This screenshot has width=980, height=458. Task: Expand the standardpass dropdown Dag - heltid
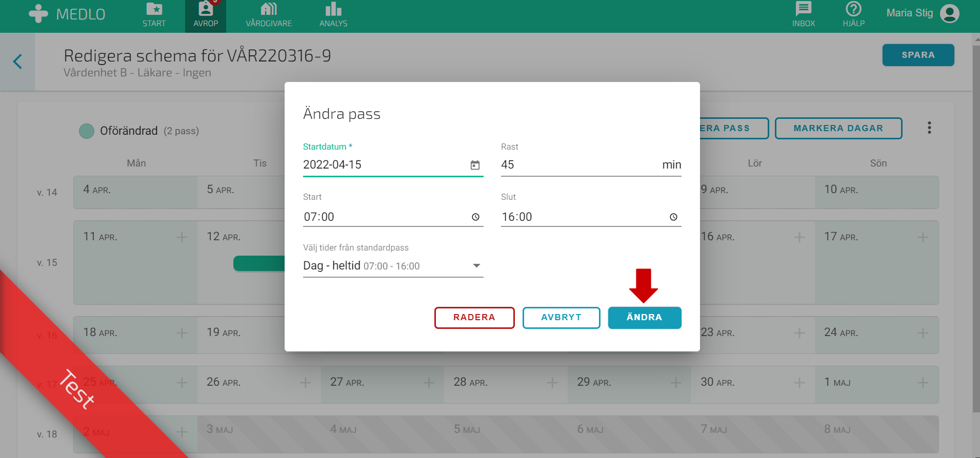393,266
